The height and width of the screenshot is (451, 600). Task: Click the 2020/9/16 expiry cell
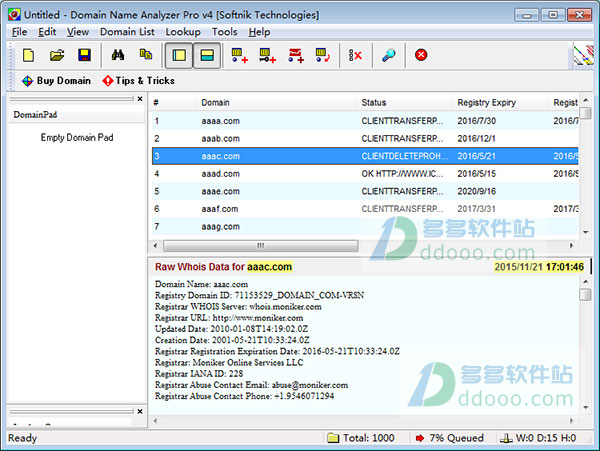pyautogui.click(x=476, y=191)
